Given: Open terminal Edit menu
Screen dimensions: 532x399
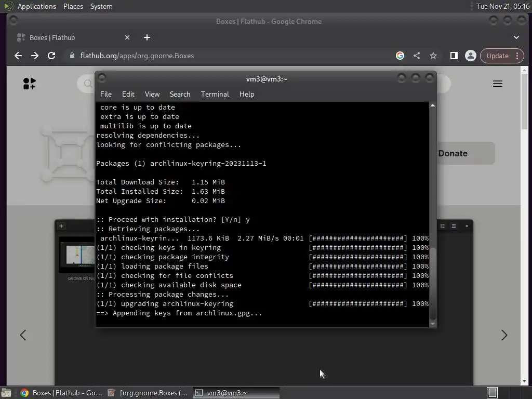Looking at the screenshot, I should (x=128, y=95).
